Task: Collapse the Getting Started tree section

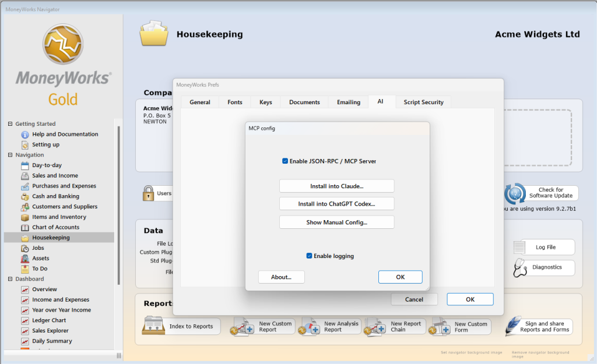Action: (10, 123)
